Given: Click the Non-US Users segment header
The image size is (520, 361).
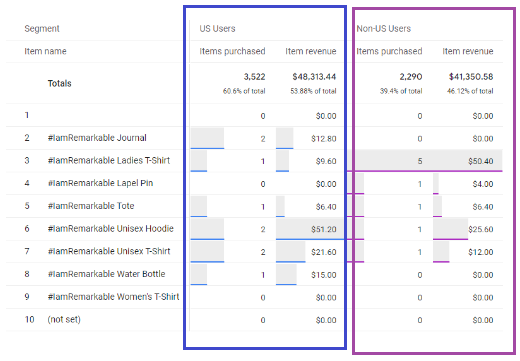Looking at the screenshot, I should tap(383, 29).
